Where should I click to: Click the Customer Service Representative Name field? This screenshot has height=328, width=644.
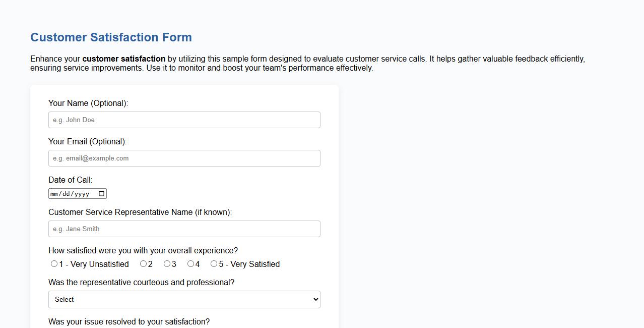[x=184, y=229]
